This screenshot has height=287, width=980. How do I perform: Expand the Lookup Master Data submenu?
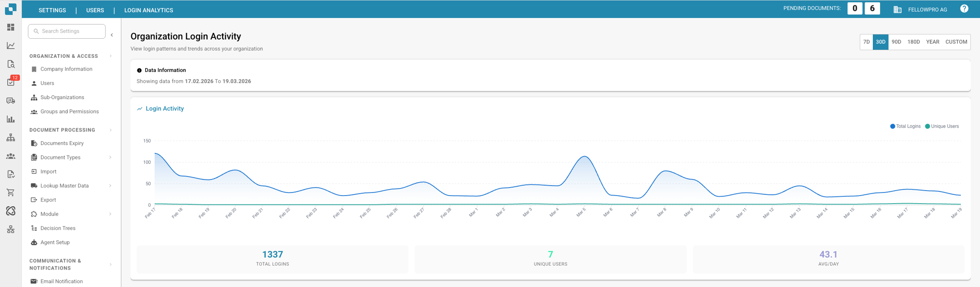click(x=110, y=186)
